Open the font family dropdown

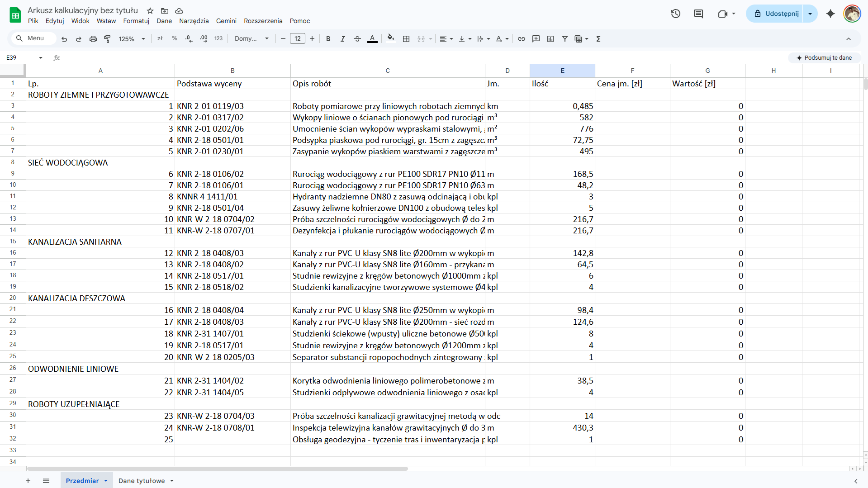pyautogui.click(x=251, y=39)
